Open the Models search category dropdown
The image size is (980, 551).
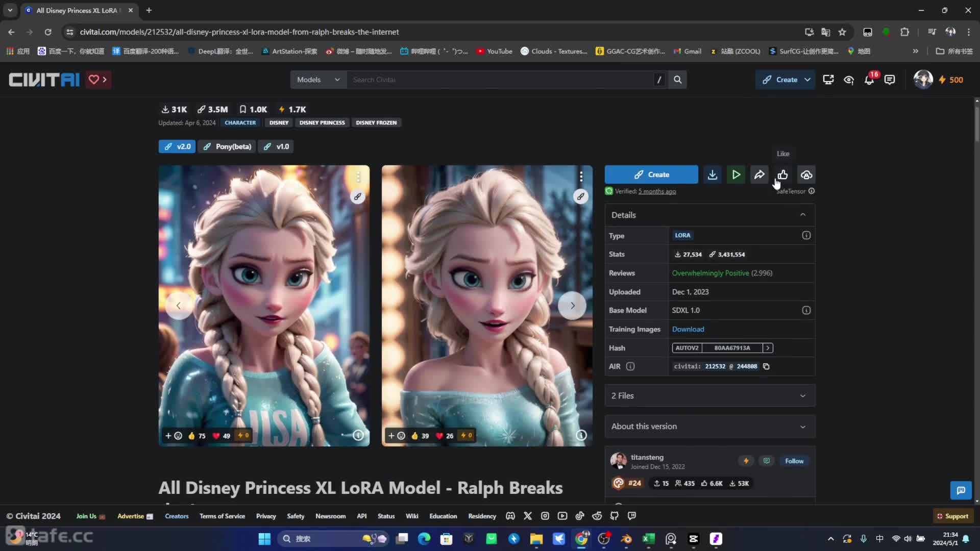click(318, 80)
